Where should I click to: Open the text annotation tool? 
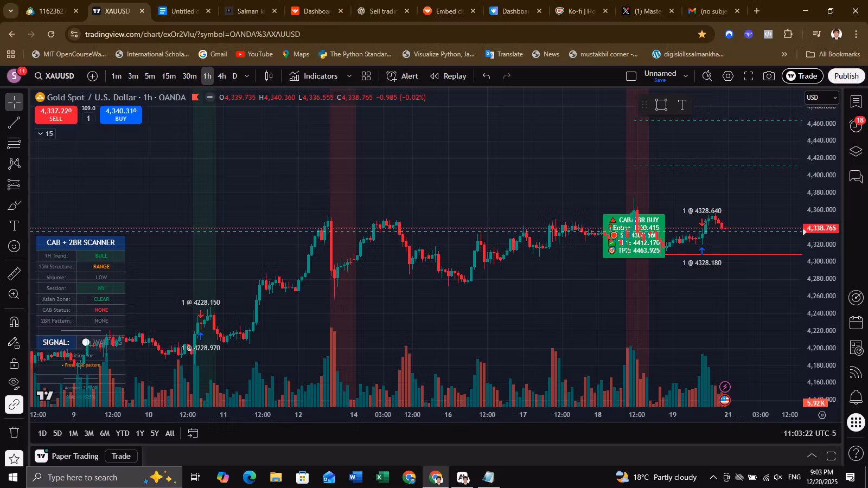[x=14, y=226]
